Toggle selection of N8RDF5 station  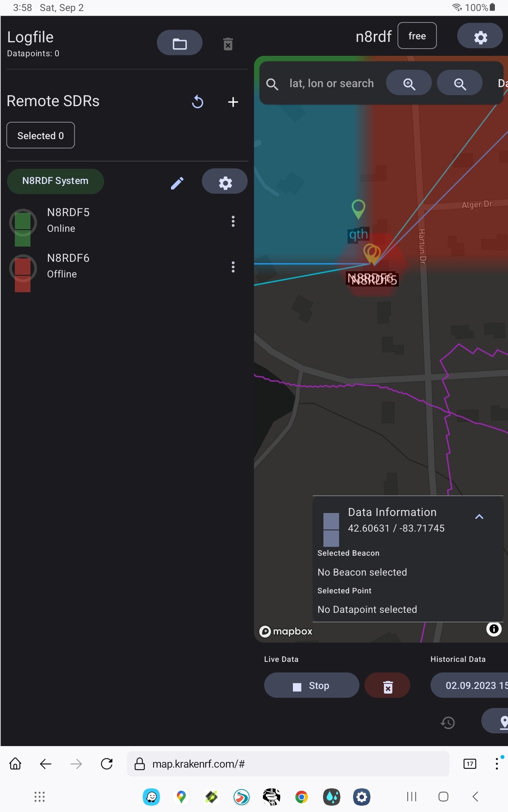tap(23, 223)
